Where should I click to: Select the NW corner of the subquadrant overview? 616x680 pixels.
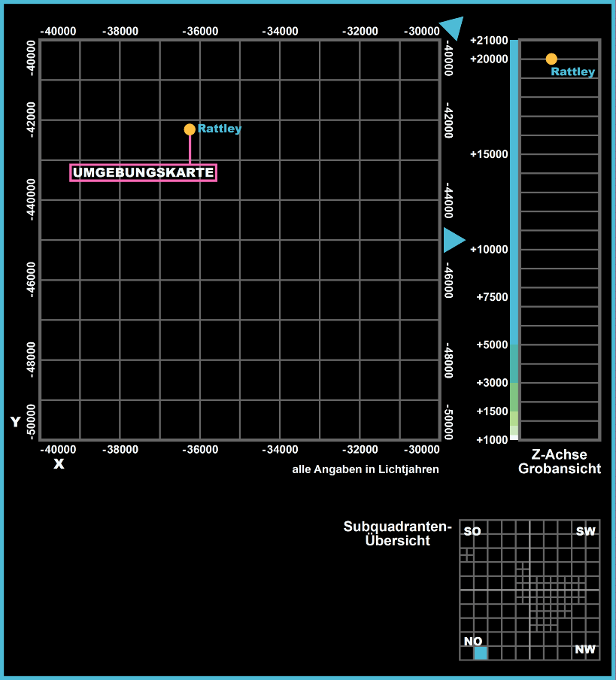pos(585,649)
